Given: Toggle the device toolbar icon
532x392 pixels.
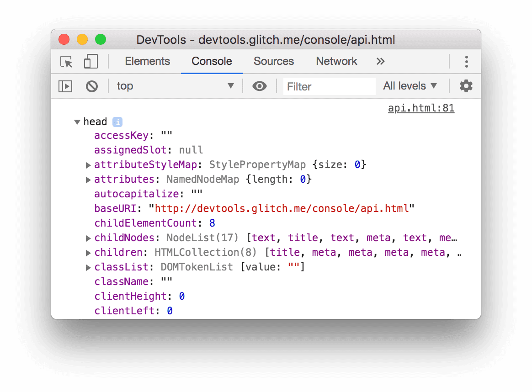Looking at the screenshot, I should click(90, 61).
